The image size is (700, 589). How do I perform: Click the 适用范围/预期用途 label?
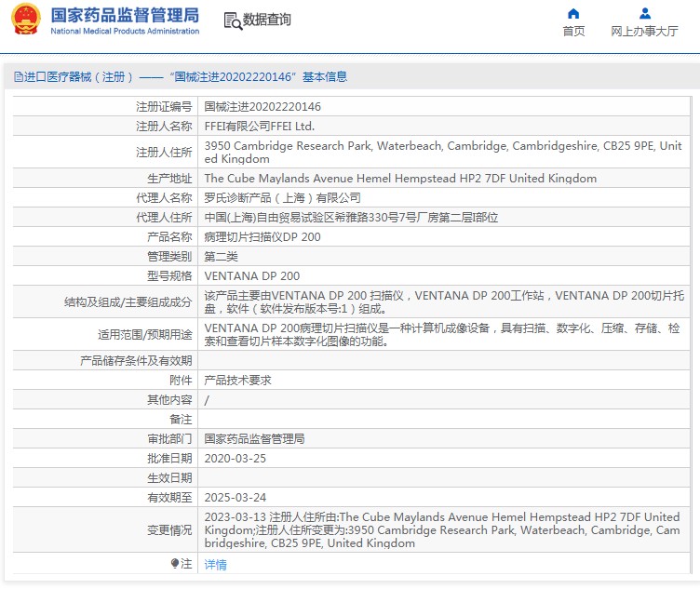click(x=145, y=335)
